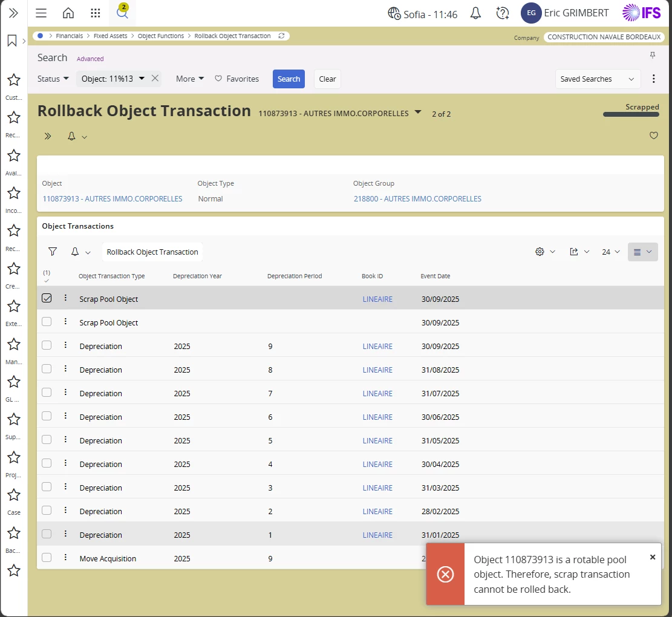Go to Financials breadcrumb
This screenshot has height=617, width=672.
coord(69,36)
